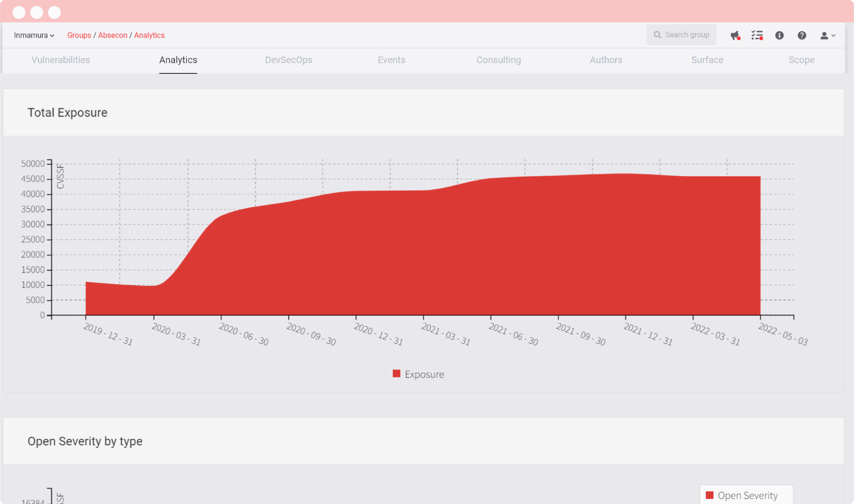Click the 25000 y-axis value
The width and height of the screenshot is (854, 504).
pos(33,239)
